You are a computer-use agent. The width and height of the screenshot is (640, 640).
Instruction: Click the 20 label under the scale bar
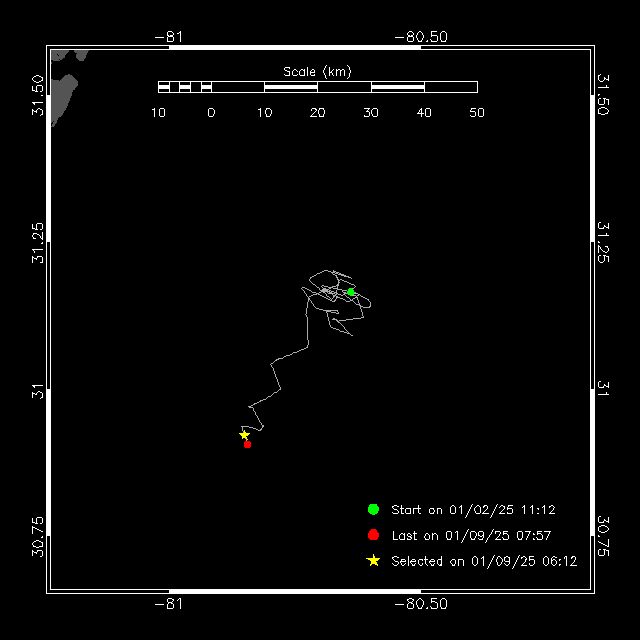pos(317,113)
